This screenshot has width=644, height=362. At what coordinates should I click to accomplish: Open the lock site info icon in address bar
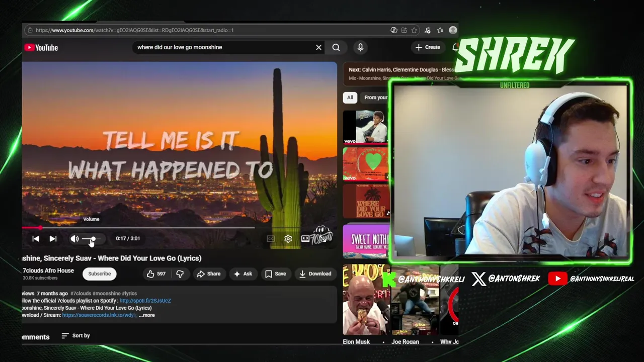[x=30, y=30]
